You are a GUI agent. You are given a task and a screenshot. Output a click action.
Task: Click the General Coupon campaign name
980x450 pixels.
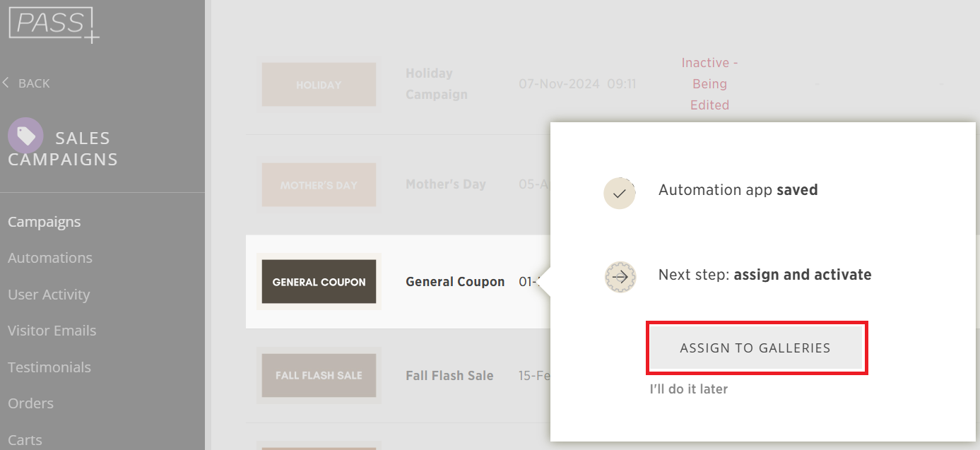pos(455,281)
